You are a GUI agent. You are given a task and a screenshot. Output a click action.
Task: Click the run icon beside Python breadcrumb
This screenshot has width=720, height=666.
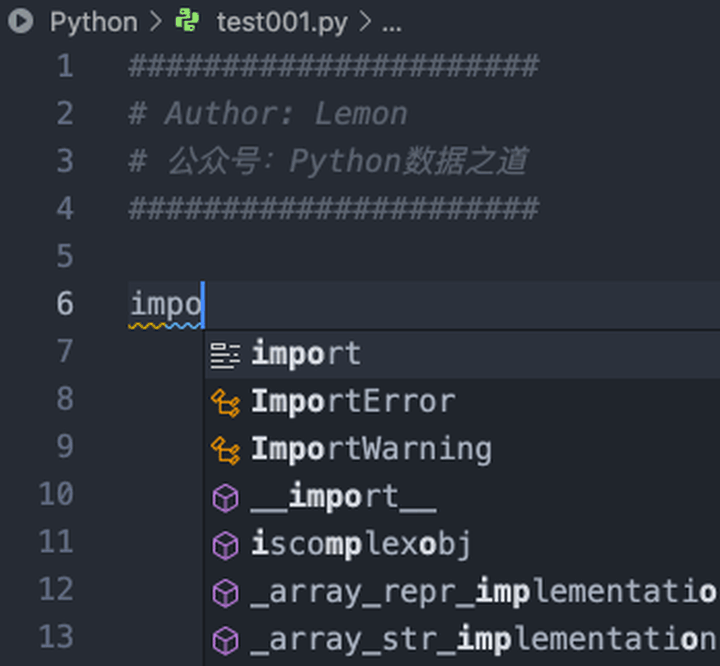(x=19, y=21)
